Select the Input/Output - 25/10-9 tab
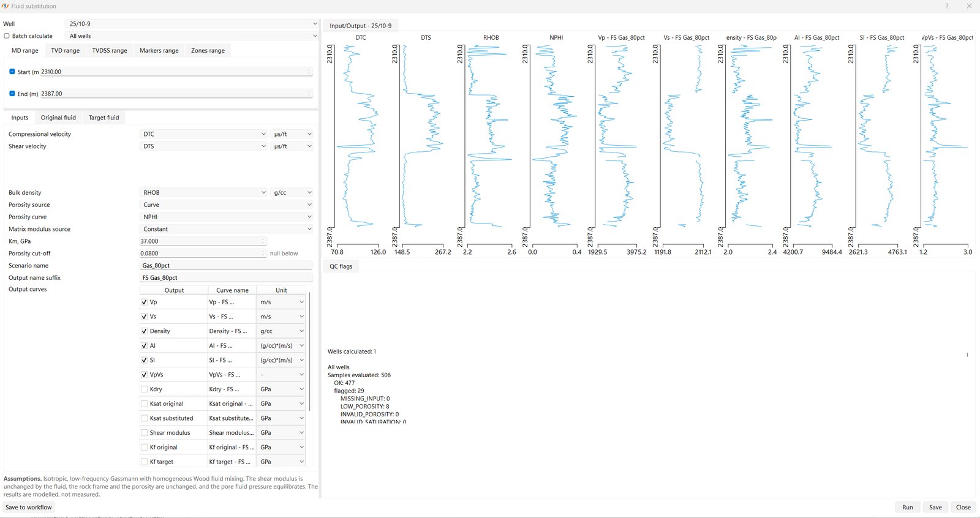The image size is (980, 518). tap(360, 26)
